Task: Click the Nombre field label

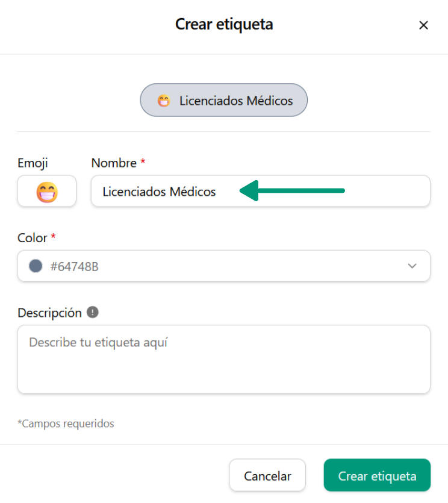Action: [x=114, y=163]
